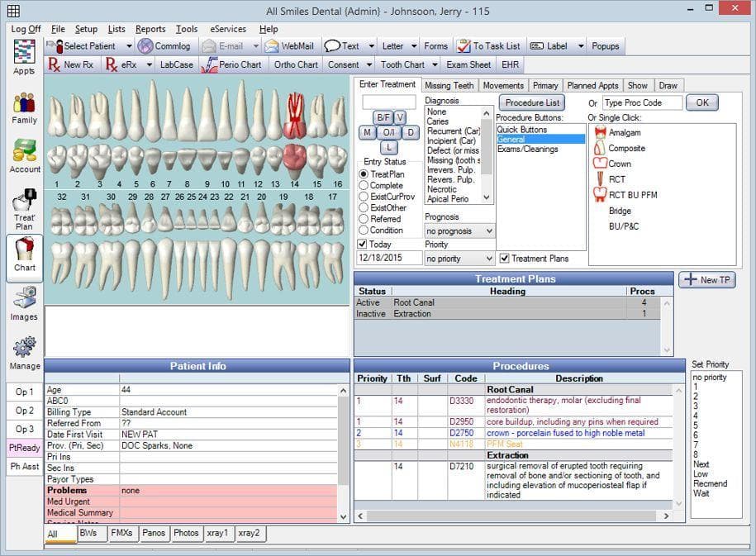
Task: Expand the Consent dropdown arrow
Action: [x=368, y=64]
